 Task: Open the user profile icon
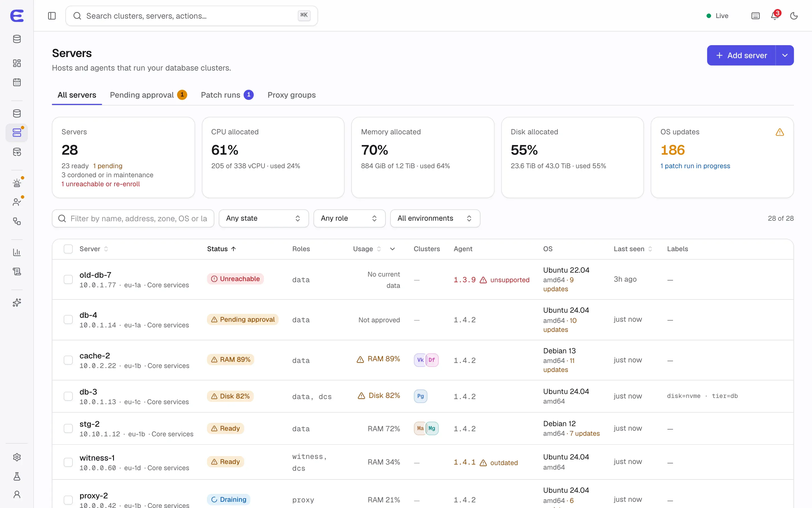pyautogui.click(x=17, y=494)
